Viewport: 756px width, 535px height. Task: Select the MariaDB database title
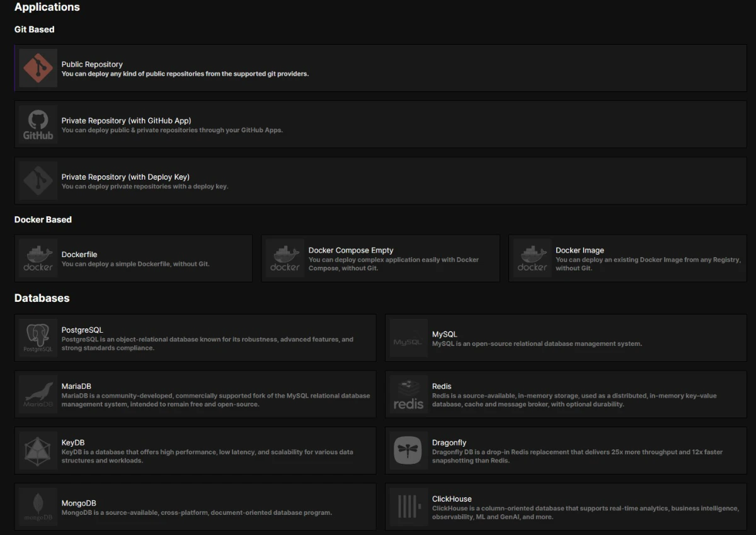pos(77,386)
